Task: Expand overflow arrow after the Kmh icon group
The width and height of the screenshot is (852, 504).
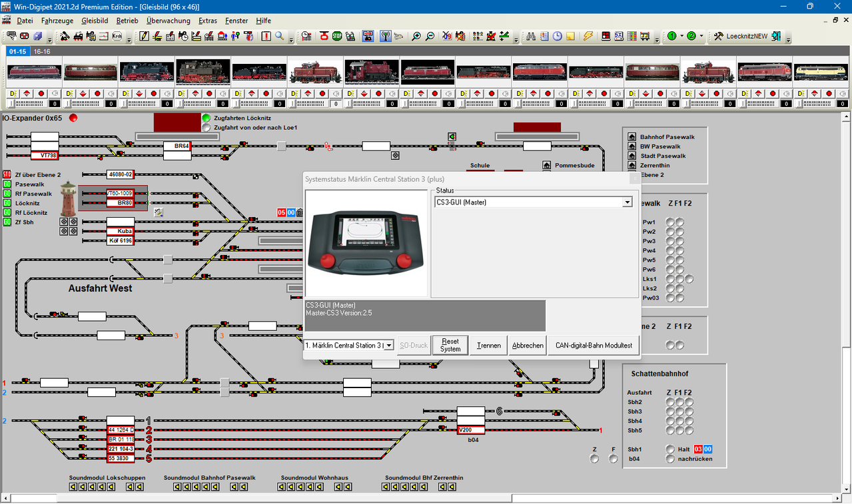Action: point(129,40)
